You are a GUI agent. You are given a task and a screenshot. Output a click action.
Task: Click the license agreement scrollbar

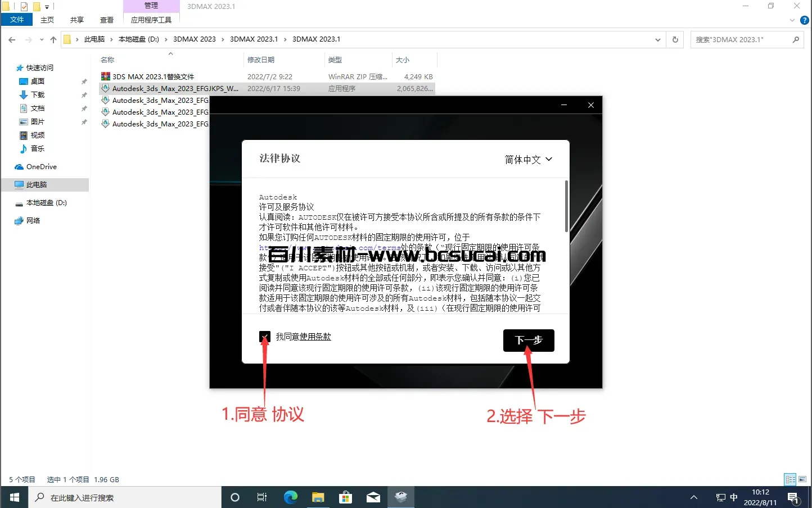pyautogui.click(x=566, y=206)
